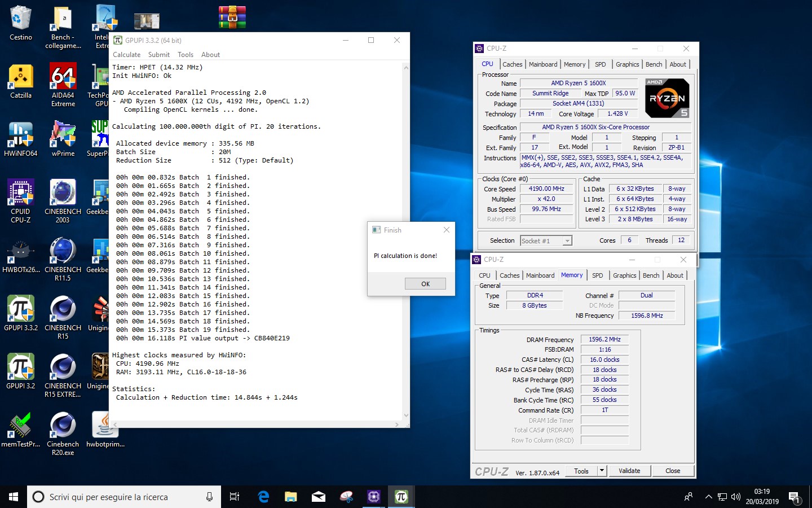Open GPUPI Submit menu

point(159,55)
